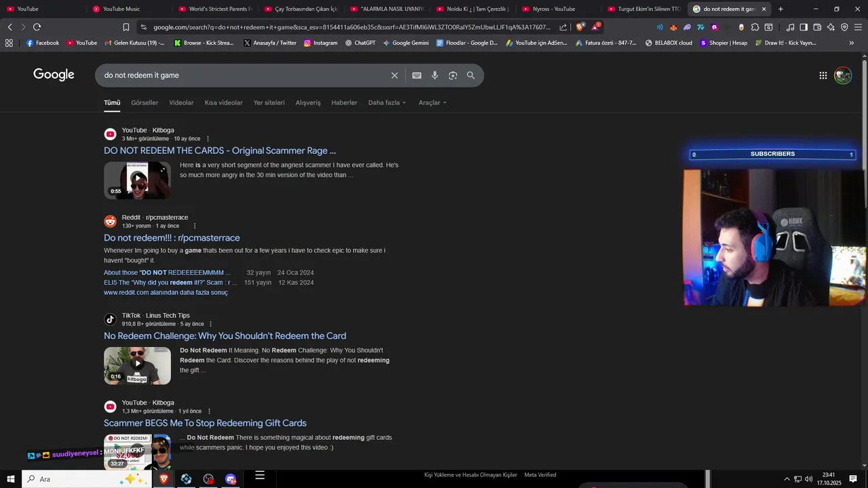This screenshot has height=488, width=868.
Task: Open the music note playlist icon
Action: (790, 27)
